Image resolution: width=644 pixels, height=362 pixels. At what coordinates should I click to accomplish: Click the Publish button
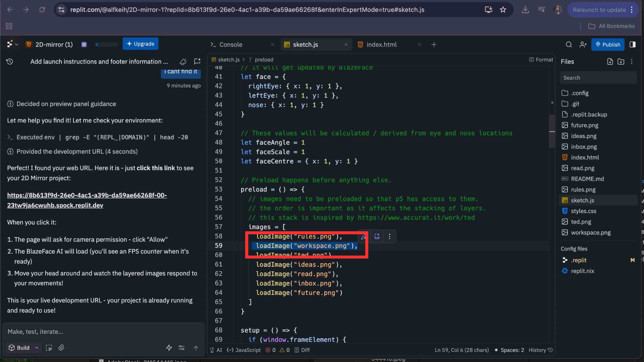(x=607, y=45)
